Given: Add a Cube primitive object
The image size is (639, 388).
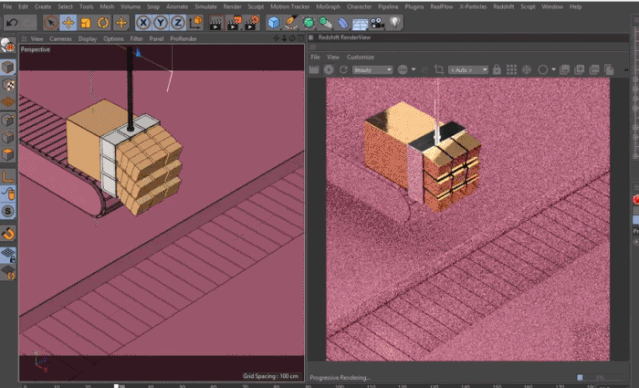Looking at the screenshot, I should pyautogui.click(x=273, y=22).
